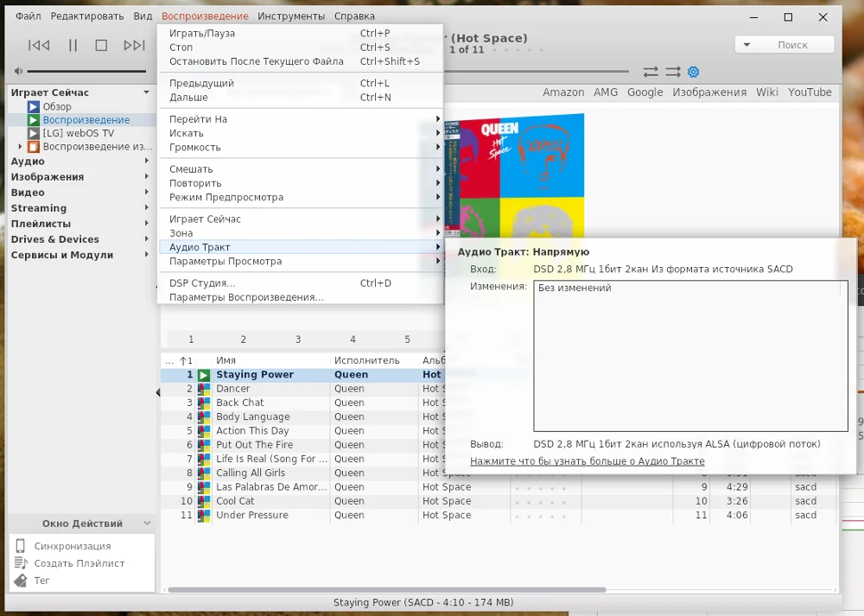Open the link about Аудио Тракт

[588, 461]
